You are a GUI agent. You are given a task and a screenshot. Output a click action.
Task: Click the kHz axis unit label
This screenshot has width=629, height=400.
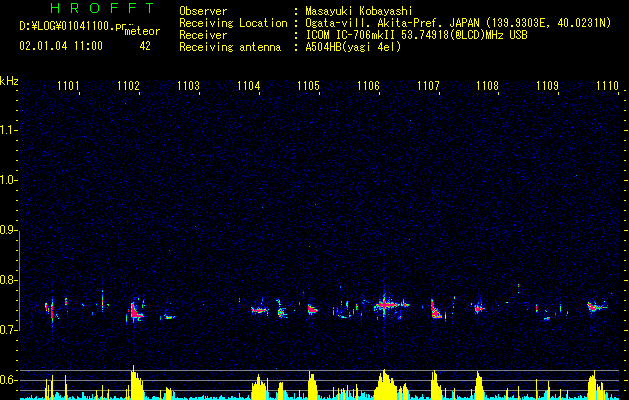(x=9, y=81)
